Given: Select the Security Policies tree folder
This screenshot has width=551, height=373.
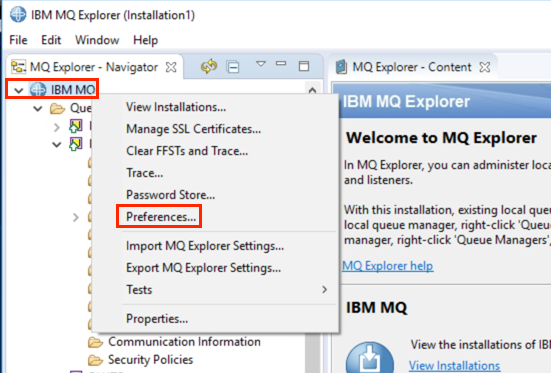Looking at the screenshot, I should (x=150, y=360).
